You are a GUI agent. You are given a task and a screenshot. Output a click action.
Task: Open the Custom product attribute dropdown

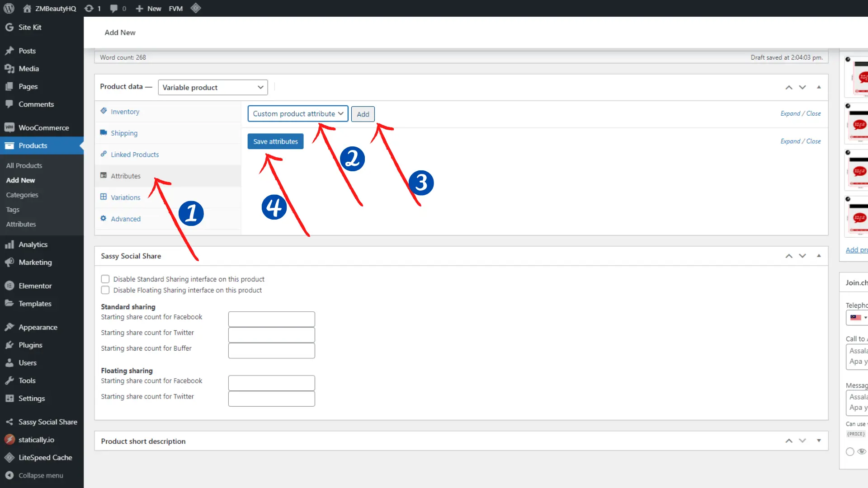tap(298, 113)
